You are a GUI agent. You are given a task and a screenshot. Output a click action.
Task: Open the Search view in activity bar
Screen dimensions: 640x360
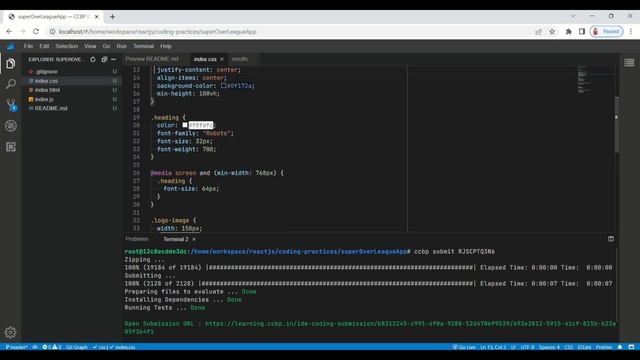pos(11,84)
